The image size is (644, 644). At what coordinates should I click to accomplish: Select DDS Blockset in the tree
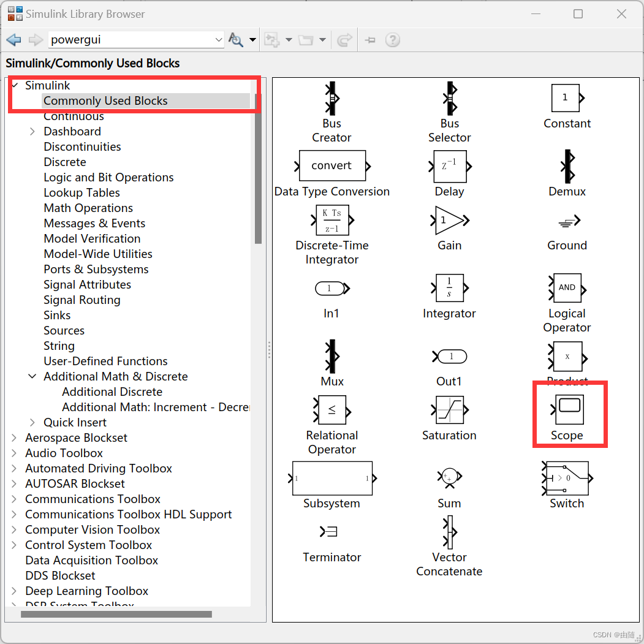60,575
